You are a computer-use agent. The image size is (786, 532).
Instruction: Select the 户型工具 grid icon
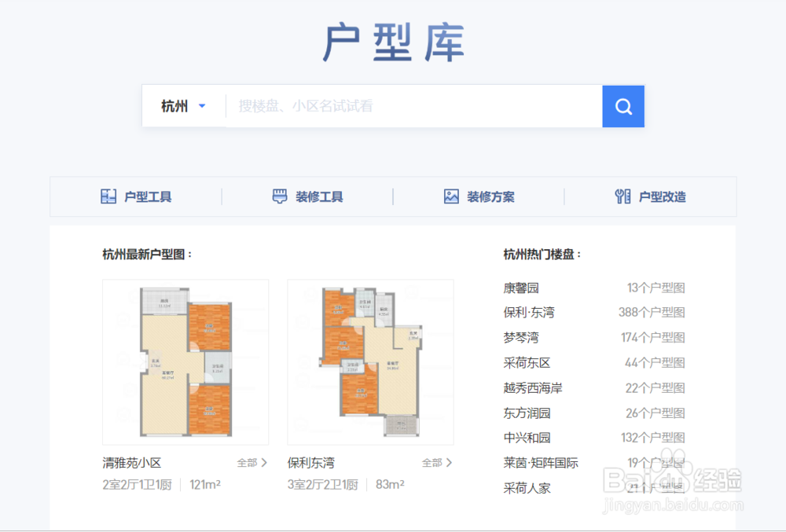tap(109, 196)
